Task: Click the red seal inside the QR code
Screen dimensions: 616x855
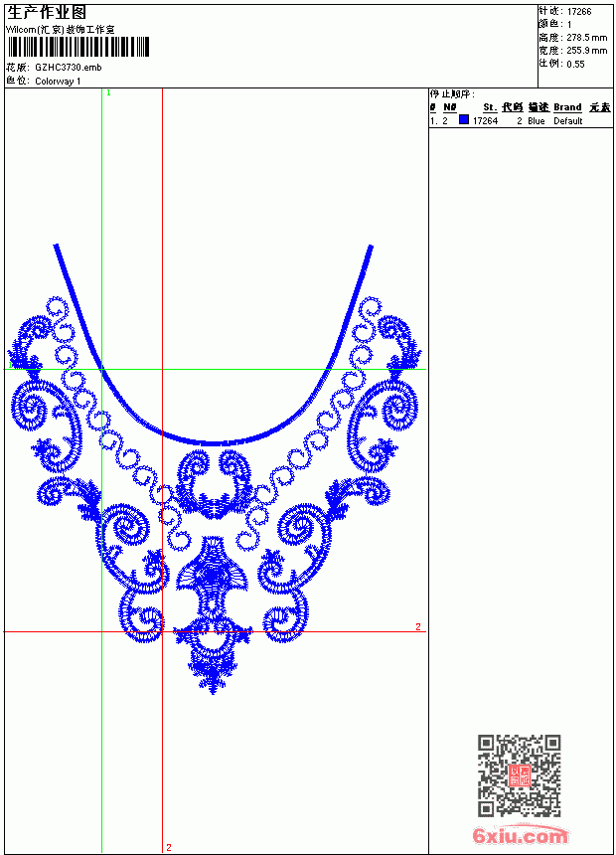Action: [519, 775]
